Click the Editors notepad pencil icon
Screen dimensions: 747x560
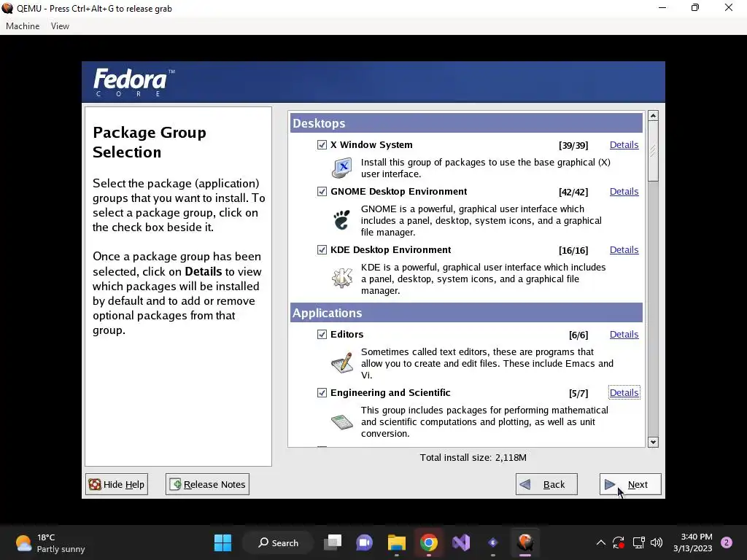tap(341, 363)
